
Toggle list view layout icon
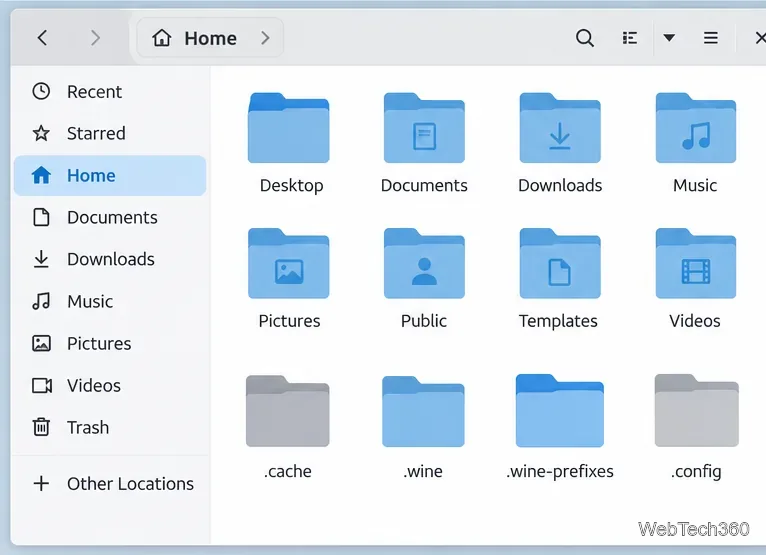629,38
